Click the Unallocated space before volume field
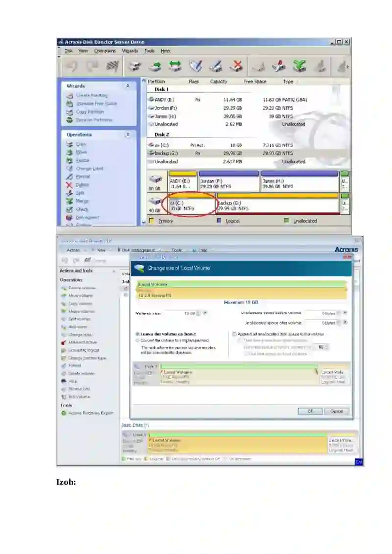Screen dimensions: 392x554 (320, 313)
